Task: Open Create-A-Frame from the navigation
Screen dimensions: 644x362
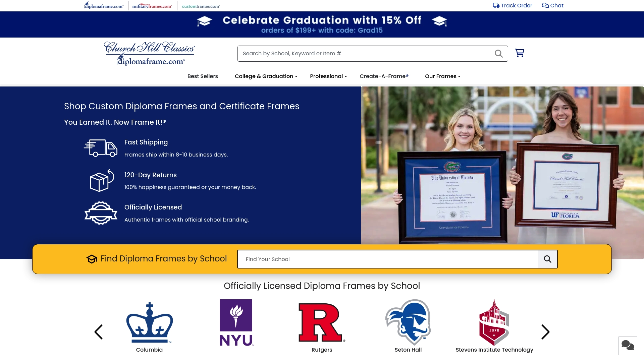Action: click(x=384, y=76)
